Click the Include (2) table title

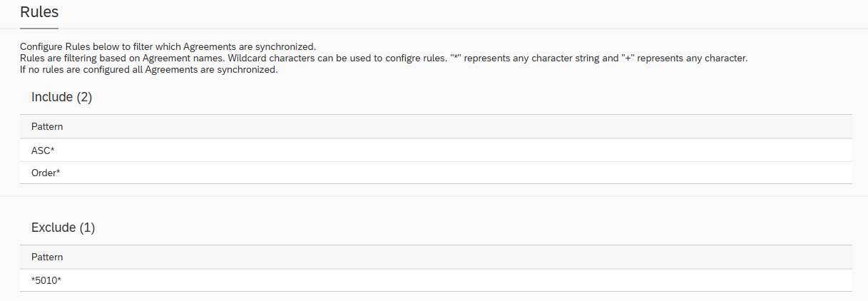[x=62, y=98]
